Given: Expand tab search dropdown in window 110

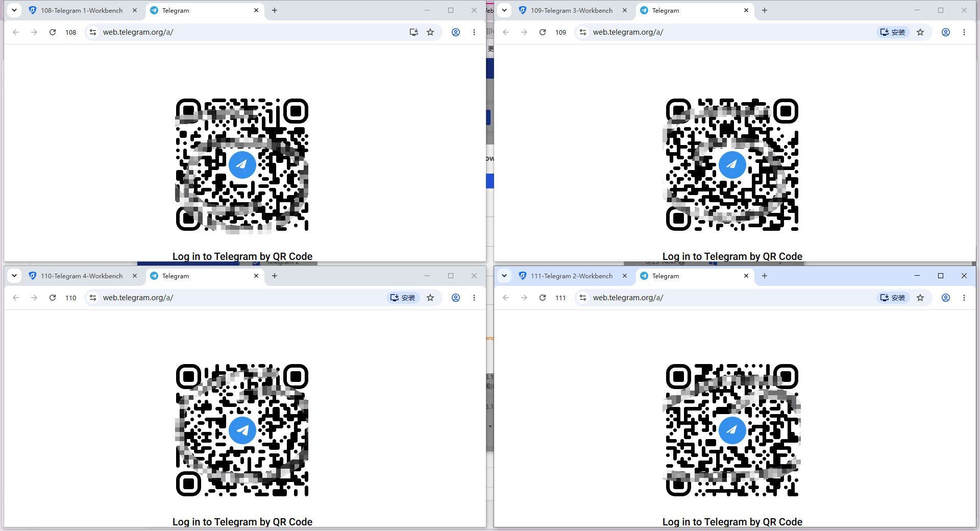Looking at the screenshot, I should click(14, 276).
